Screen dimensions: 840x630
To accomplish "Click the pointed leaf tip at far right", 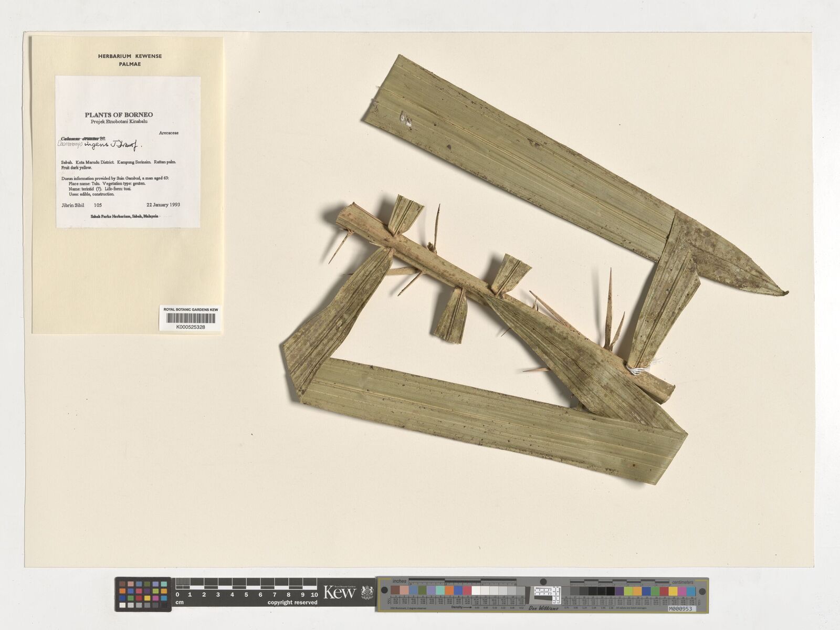I will click(x=784, y=292).
